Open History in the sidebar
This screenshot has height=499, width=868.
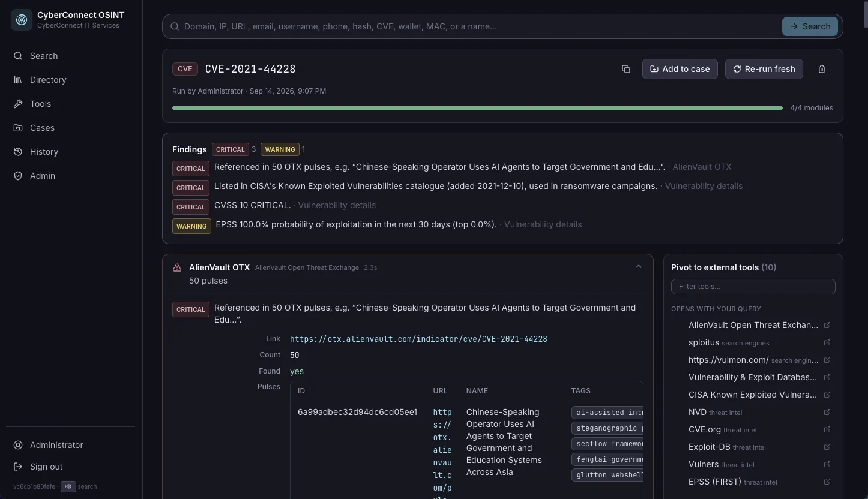[x=71, y=152]
